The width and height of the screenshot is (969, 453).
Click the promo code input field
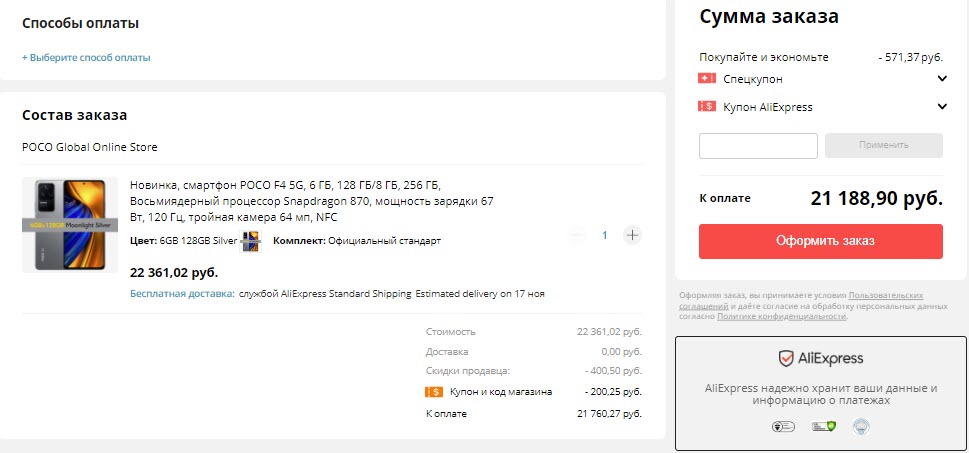[758, 146]
